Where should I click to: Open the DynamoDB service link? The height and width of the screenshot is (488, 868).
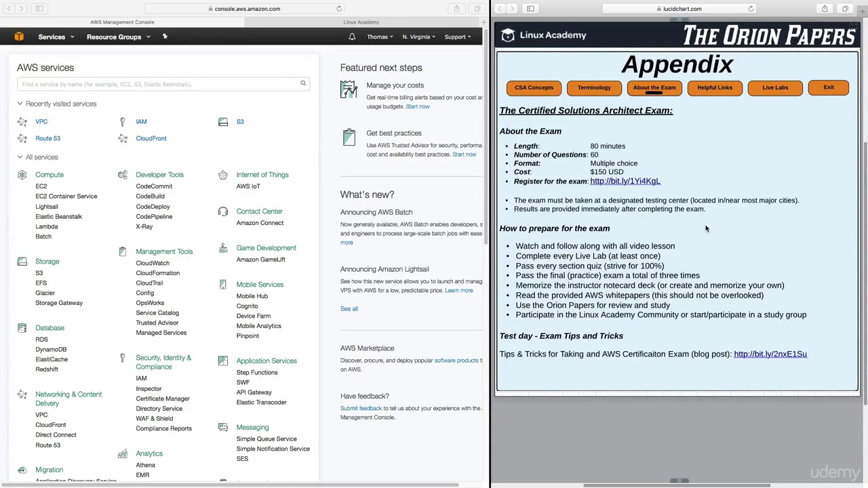click(x=51, y=350)
